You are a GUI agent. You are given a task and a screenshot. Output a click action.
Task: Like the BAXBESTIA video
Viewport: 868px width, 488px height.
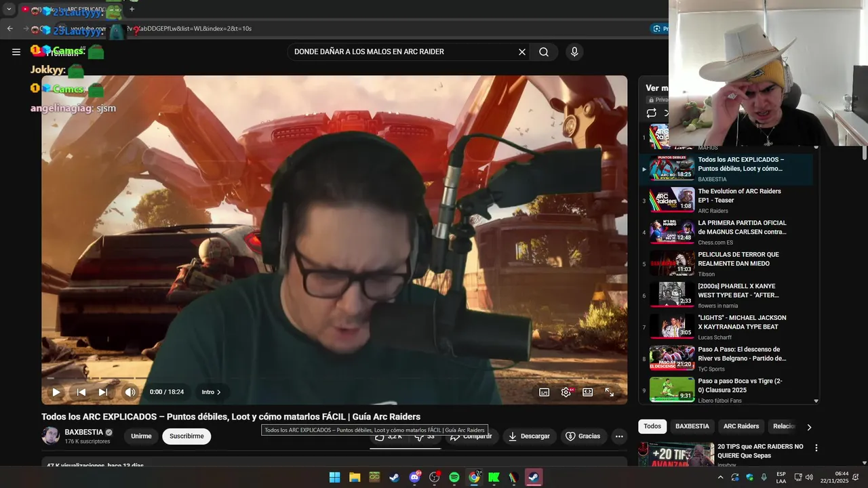[389, 436]
